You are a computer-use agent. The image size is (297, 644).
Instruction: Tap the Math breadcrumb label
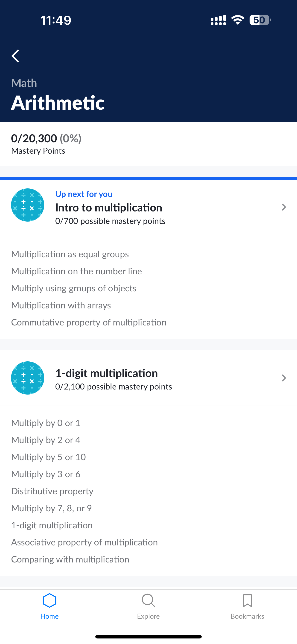click(x=24, y=83)
